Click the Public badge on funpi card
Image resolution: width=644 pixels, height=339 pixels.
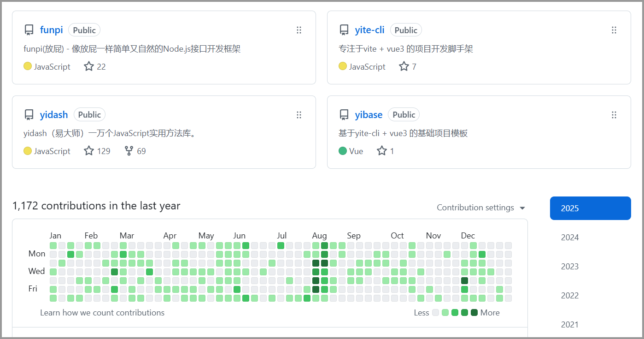click(x=84, y=30)
